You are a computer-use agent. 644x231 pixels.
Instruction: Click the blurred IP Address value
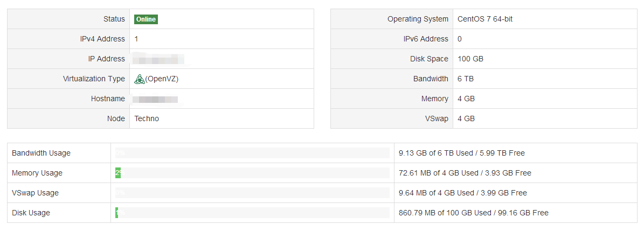click(160, 59)
